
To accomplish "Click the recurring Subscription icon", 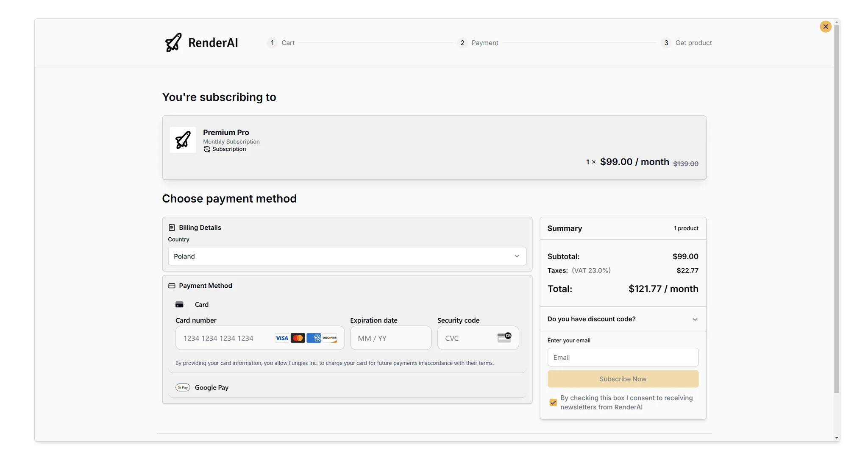I will [207, 149].
